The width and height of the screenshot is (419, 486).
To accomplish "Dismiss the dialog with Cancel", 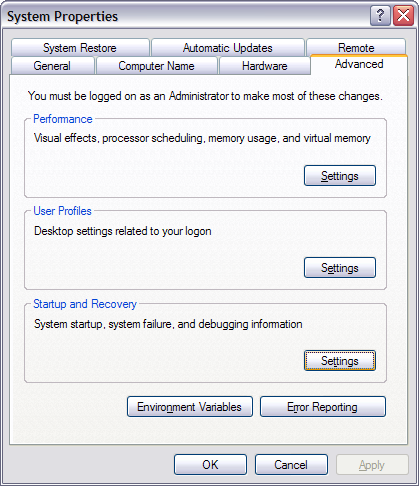I will (x=291, y=464).
